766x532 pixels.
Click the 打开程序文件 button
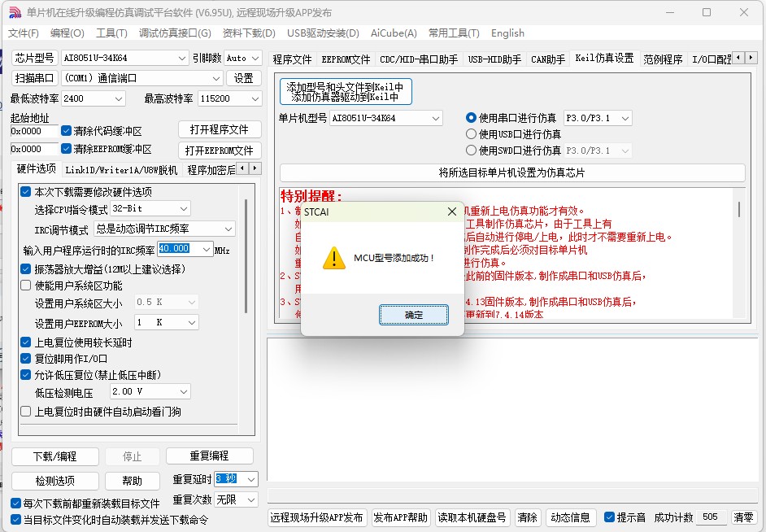coord(220,129)
